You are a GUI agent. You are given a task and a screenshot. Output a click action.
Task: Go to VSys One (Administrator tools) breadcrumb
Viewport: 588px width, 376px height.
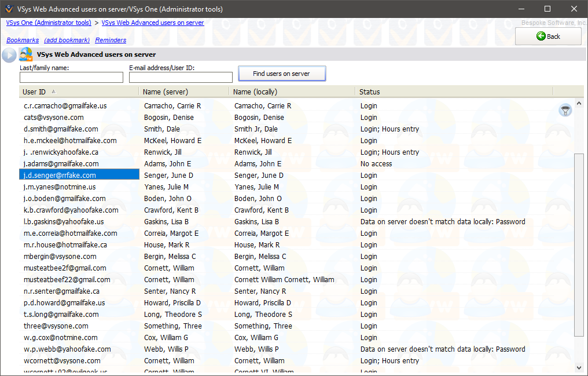[x=49, y=23]
